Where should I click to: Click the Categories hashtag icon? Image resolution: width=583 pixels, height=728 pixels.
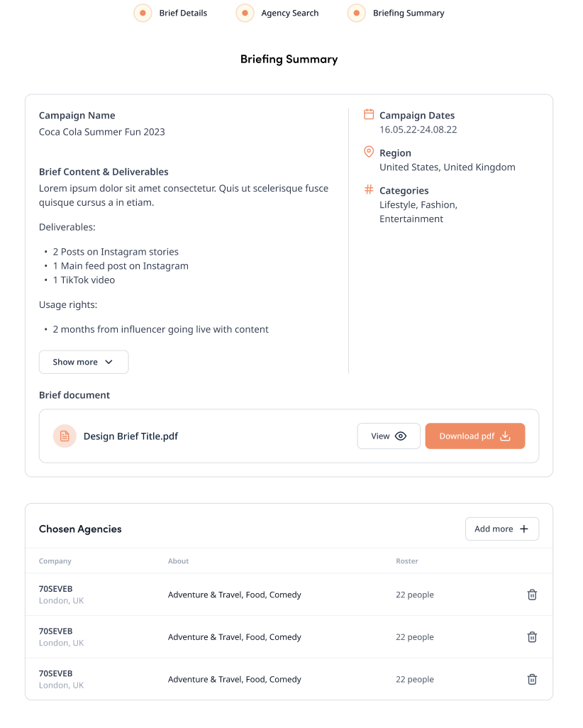tap(369, 189)
